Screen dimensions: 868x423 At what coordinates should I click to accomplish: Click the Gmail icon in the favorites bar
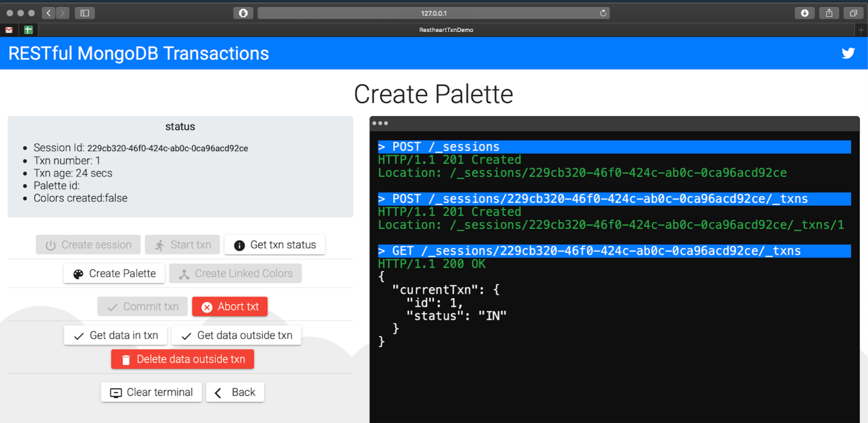pyautogui.click(x=9, y=30)
